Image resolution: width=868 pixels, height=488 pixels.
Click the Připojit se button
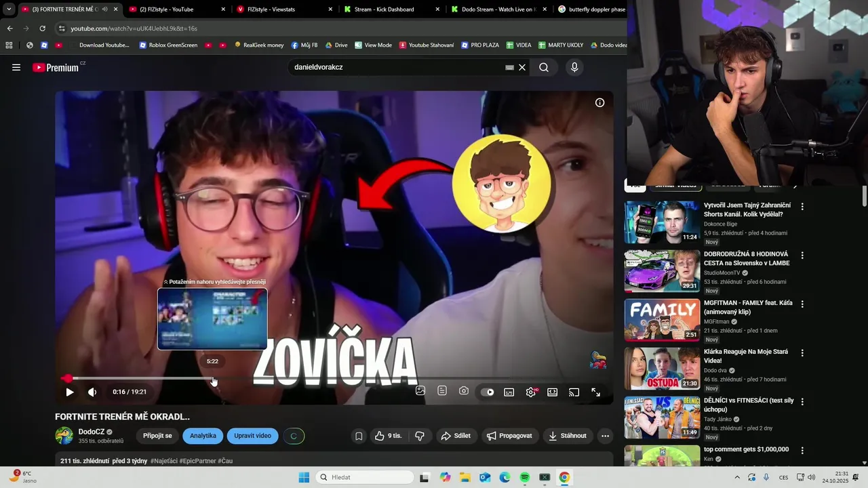tap(157, 436)
